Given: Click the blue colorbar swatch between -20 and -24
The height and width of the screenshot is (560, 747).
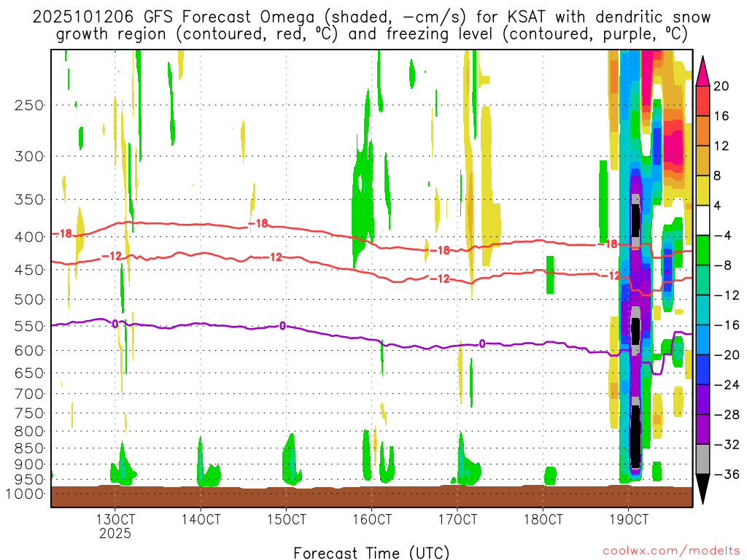Looking at the screenshot, I should (x=703, y=370).
